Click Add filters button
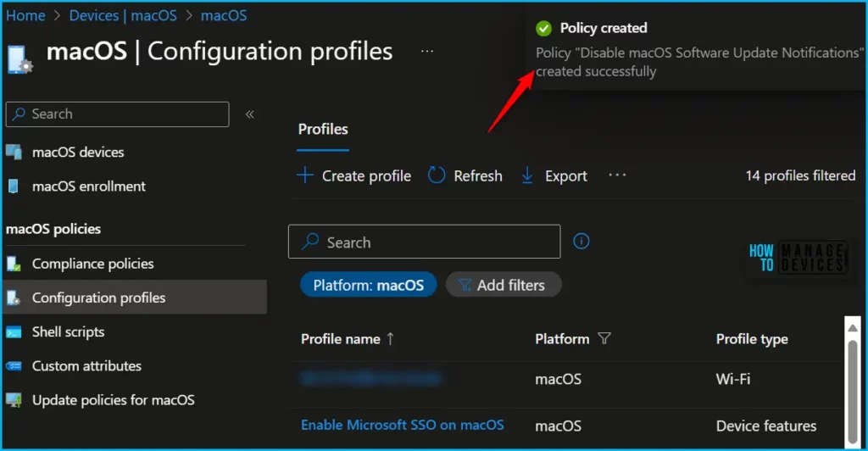Image resolution: width=868 pixels, height=451 pixels. click(x=504, y=285)
